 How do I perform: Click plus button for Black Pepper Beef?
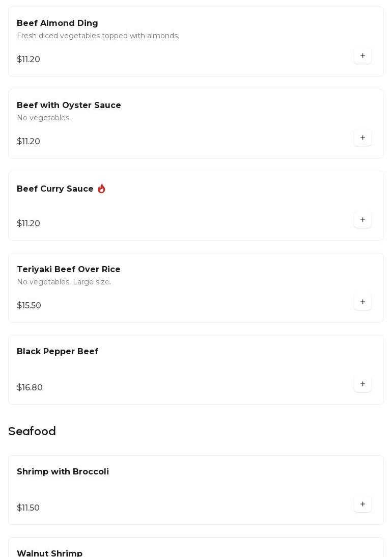tap(362, 384)
